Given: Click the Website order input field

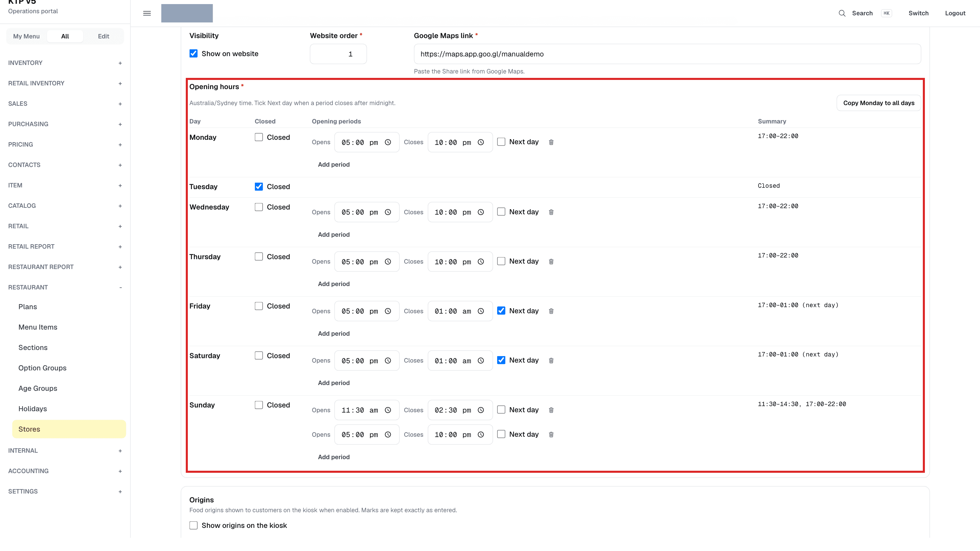Looking at the screenshot, I should click(x=338, y=54).
